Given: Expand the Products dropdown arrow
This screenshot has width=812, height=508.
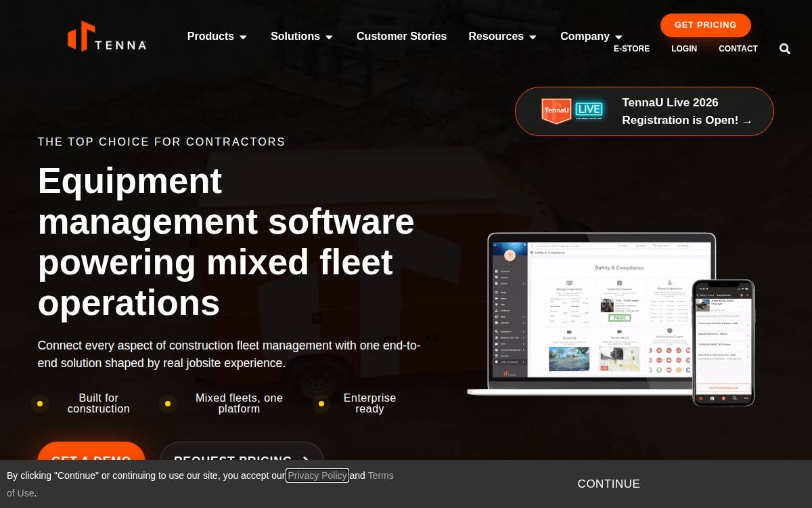Looking at the screenshot, I should [243, 37].
